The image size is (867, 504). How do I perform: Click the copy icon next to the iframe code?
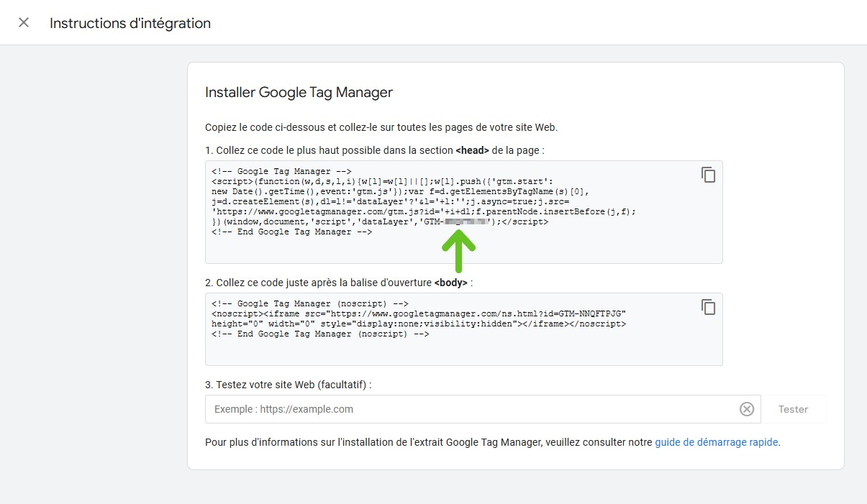coord(709,307)
